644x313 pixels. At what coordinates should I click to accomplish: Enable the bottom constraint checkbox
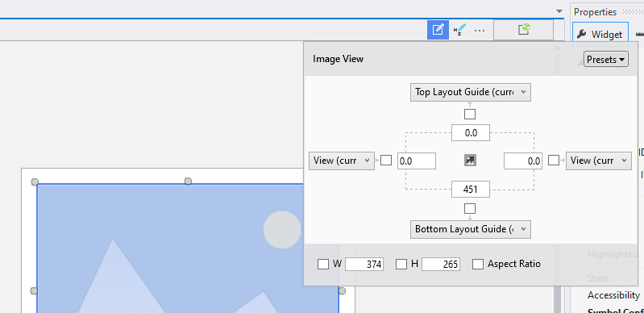pos(470,208)
